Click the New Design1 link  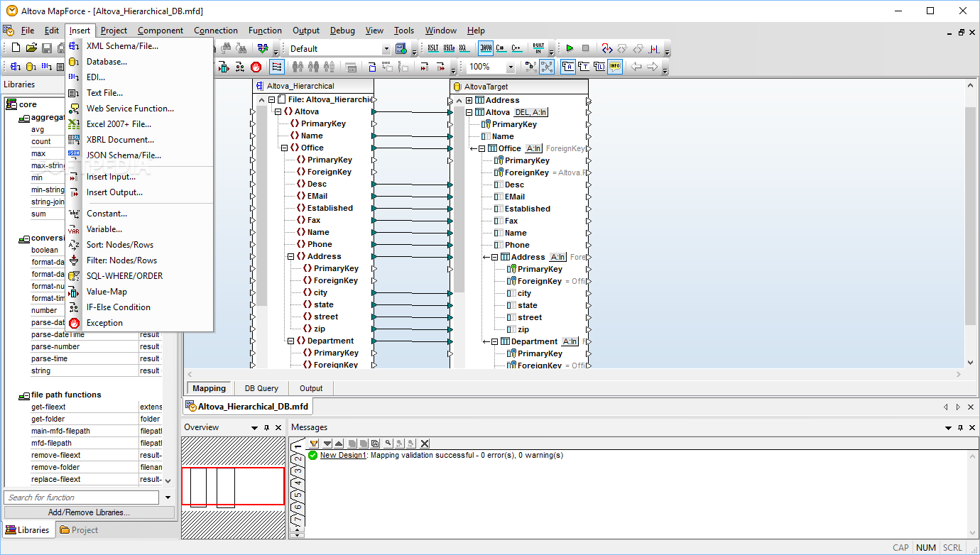tap(343, 455)
